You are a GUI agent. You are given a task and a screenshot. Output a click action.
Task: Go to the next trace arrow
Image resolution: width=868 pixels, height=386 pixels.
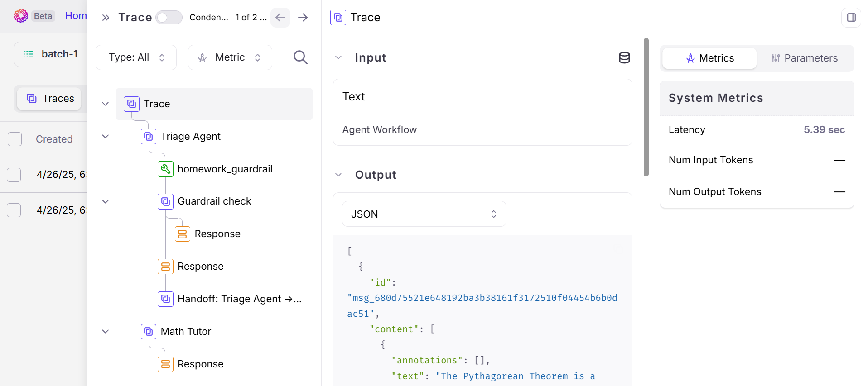coord(303,18)
